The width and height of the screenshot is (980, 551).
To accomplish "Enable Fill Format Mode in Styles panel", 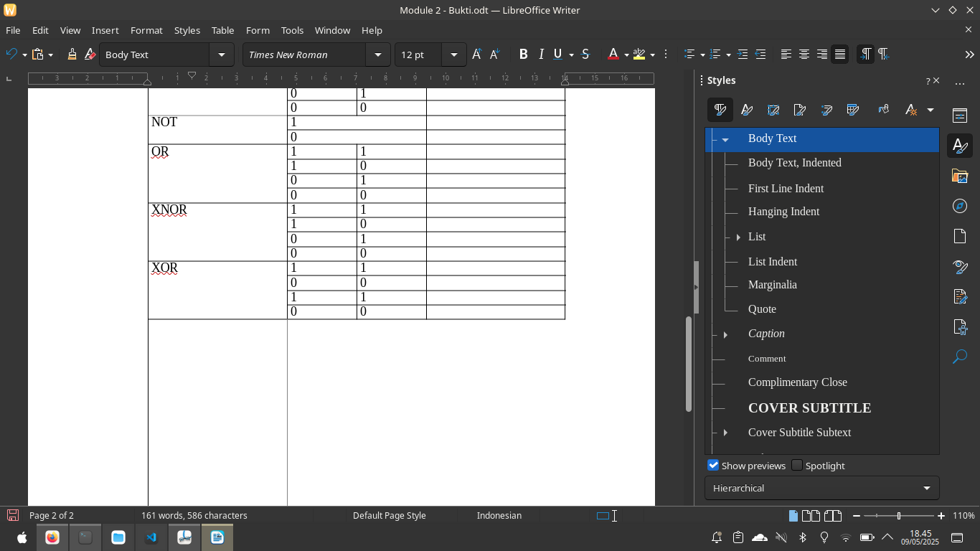I will pyautogui.click(x=883, y=109).
